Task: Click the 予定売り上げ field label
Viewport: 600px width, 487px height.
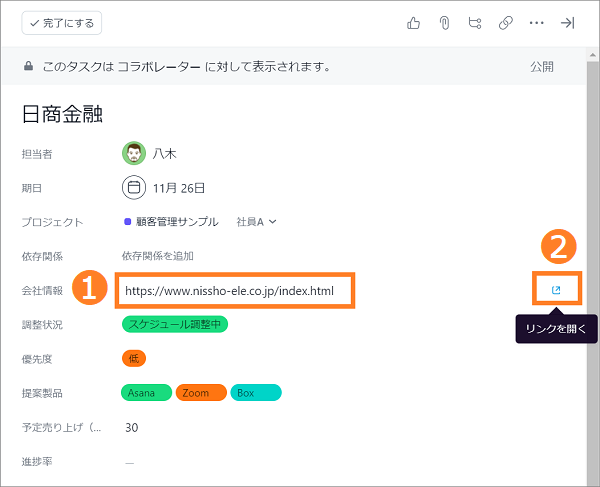Action: (61, 427)
